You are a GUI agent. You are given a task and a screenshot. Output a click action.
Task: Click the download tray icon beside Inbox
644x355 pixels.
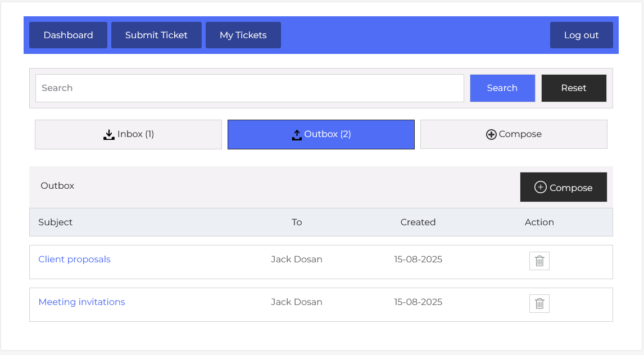[109, 135]
